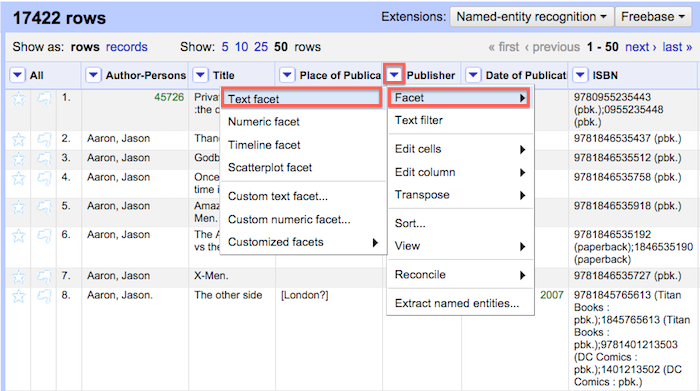Flag row 1 with the flag icon
700x391 pixels.
point(44,99)
